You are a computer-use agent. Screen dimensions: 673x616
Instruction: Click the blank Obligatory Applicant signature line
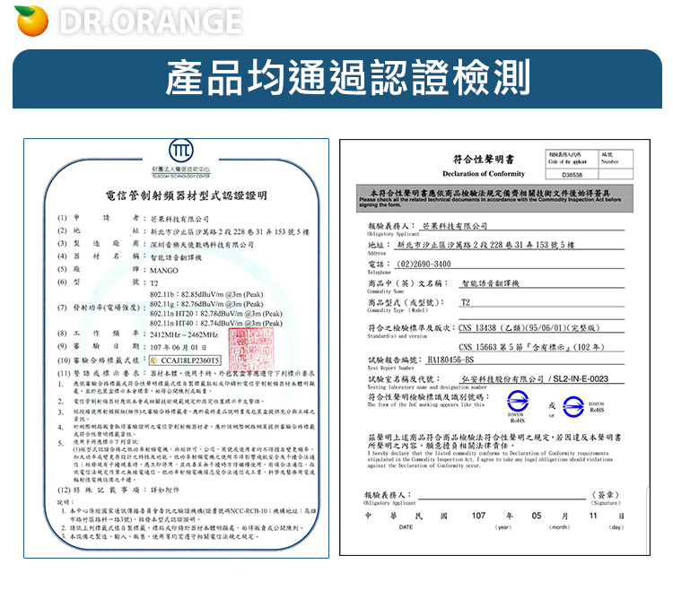494,495
